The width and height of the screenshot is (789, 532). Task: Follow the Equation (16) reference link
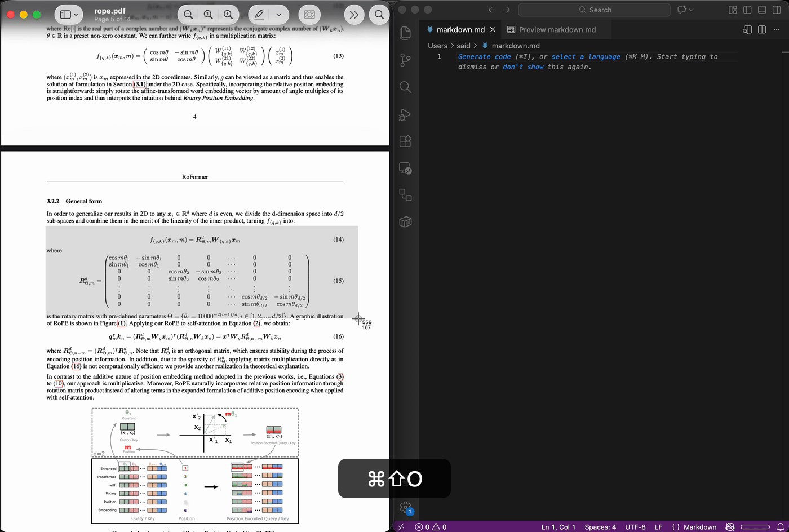[76, 366]
